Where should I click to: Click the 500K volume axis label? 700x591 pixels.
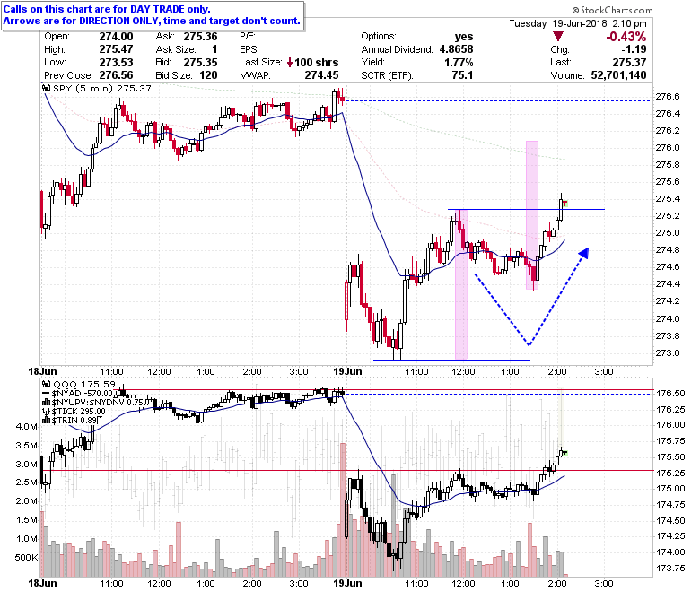point(26,558)
